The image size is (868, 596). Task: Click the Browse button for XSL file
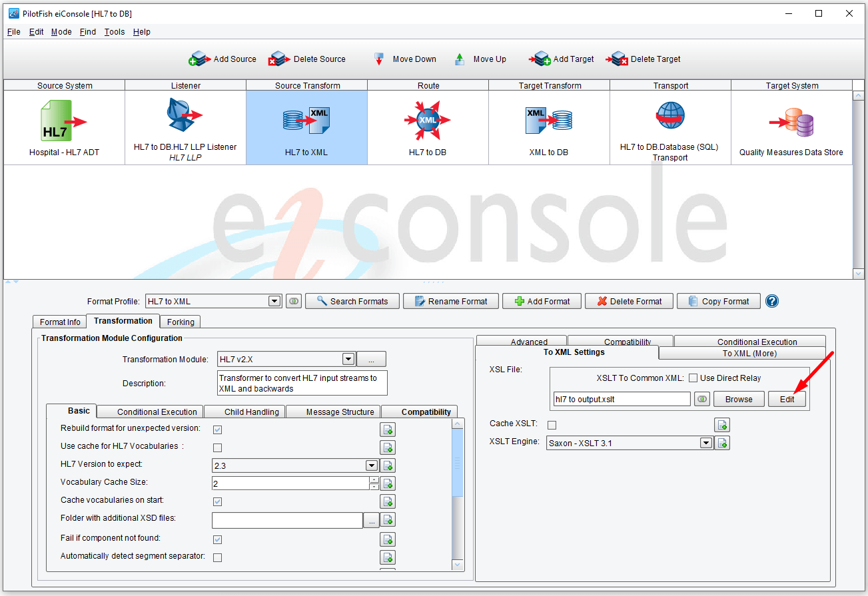click(739, 399)
